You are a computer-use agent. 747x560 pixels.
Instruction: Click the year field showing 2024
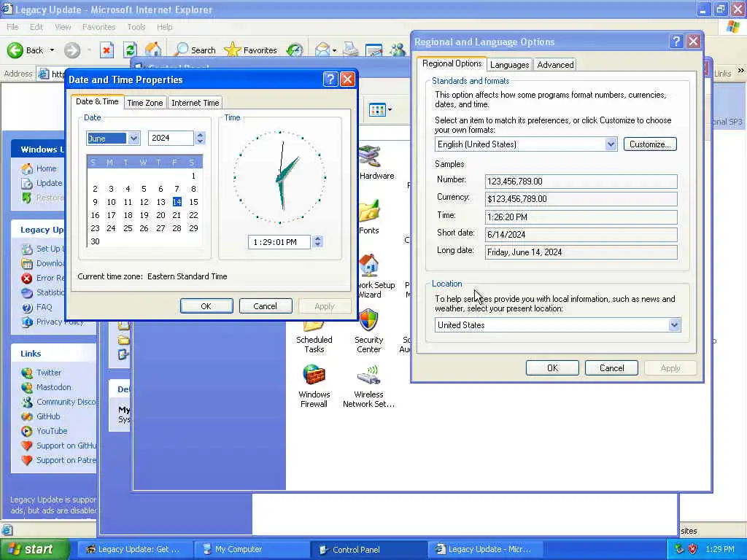tap(171, 138)
